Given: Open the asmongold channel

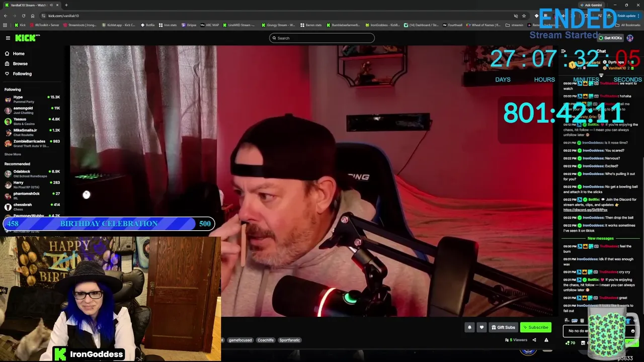Looking at the screenshot, I should [x=32, y=110].
